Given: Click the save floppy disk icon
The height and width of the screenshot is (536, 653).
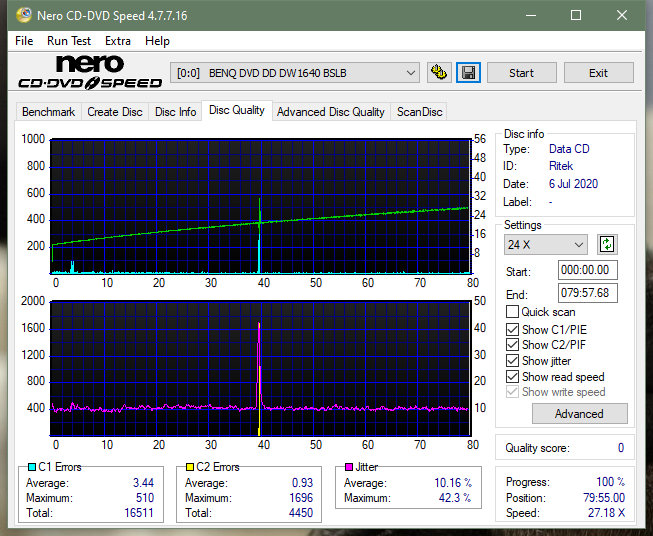Looking at the screenshot, I should (x=468, y=73).
